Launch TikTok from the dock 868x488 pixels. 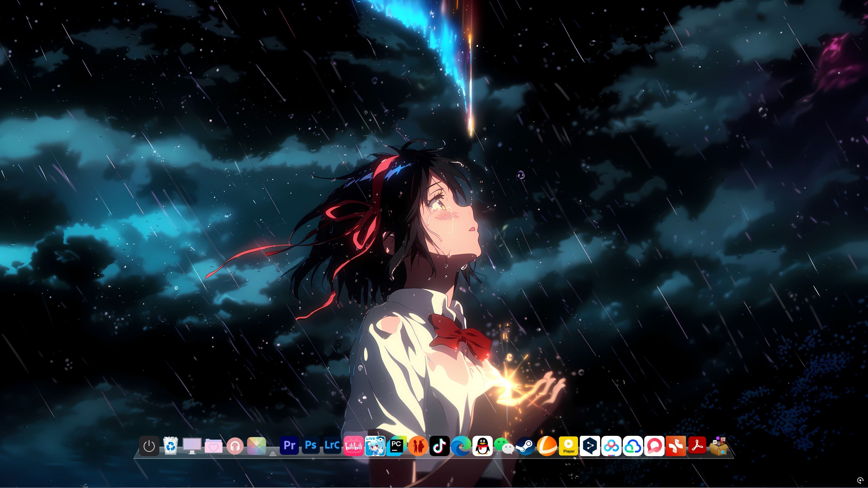pos(440,446)
